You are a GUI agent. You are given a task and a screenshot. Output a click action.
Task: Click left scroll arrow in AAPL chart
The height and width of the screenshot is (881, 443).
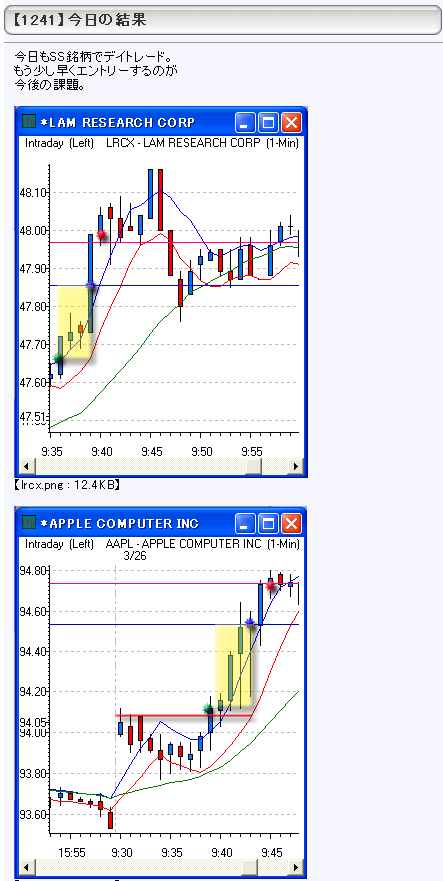click(x=27, y=868)
